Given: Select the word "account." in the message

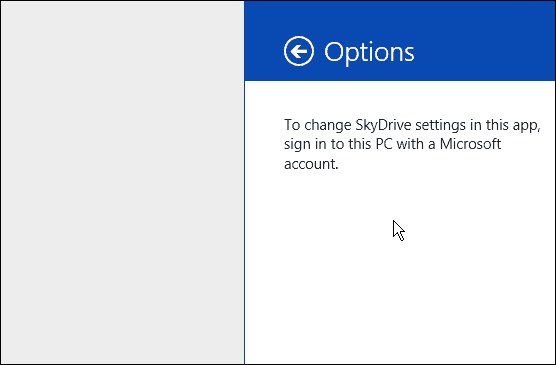Looking at the screenshot, I should tap(311, 164).
